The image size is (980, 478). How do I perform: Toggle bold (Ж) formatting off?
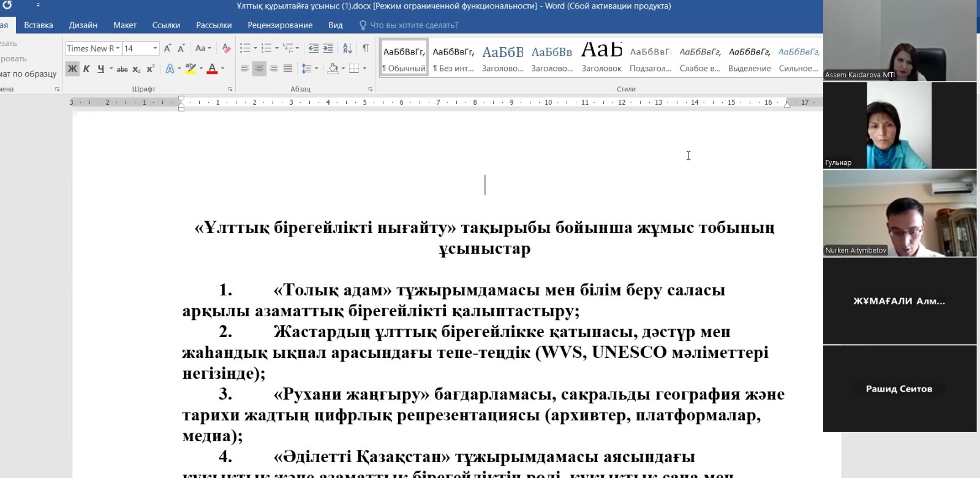coord(72,69)
